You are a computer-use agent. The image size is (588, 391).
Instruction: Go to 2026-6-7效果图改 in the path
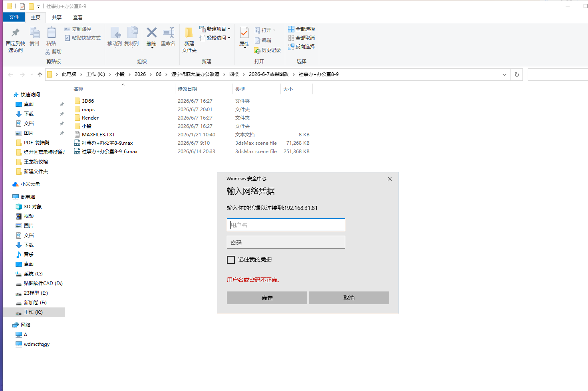tap(268, 74)
